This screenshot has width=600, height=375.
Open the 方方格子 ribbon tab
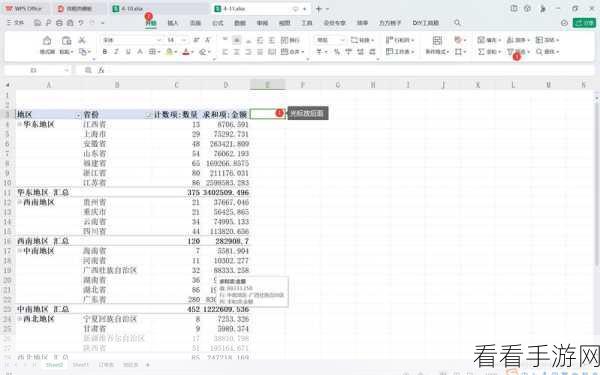tap(390, 23)
